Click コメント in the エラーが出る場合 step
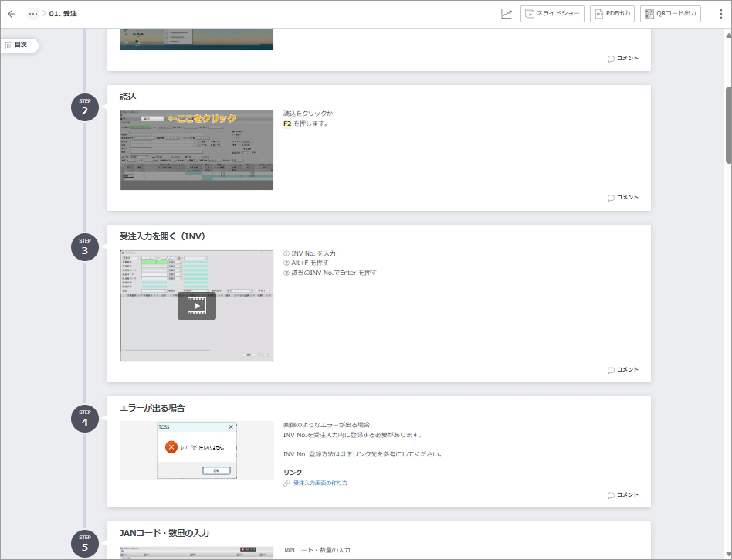 [x=623, y=495]
